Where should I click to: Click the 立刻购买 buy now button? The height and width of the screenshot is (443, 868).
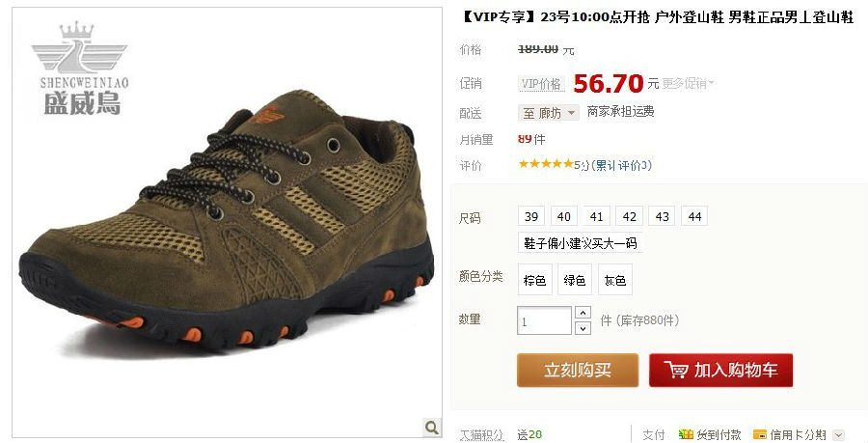pyautogui.click(x=578, y=370)
